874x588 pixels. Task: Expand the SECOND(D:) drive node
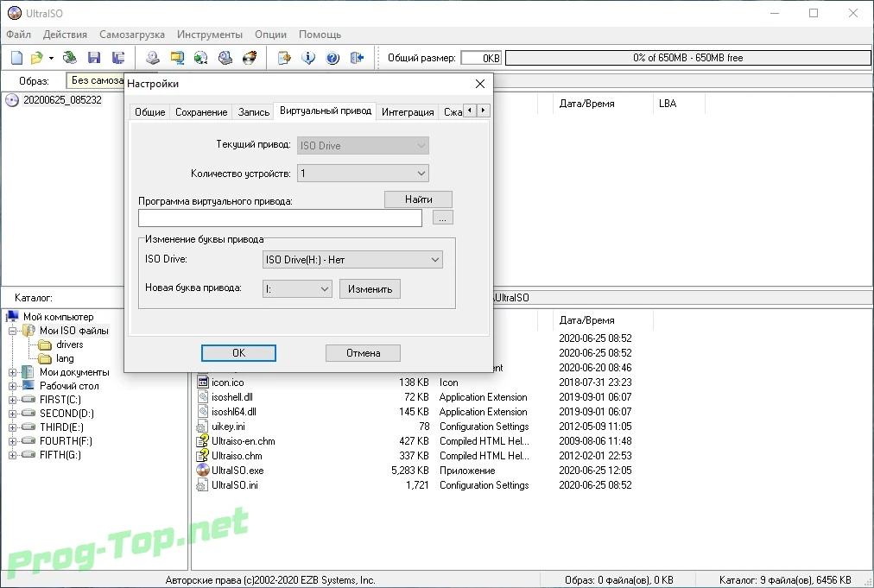12,414
